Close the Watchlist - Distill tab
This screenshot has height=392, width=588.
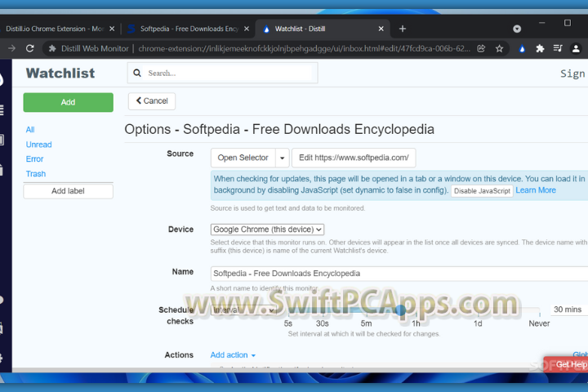[381, 29]
